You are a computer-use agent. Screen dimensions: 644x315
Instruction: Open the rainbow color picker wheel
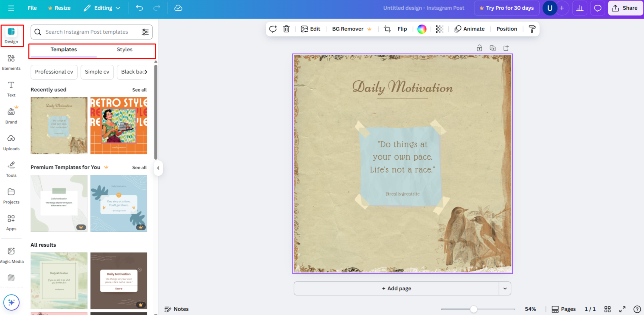[422, 29]
